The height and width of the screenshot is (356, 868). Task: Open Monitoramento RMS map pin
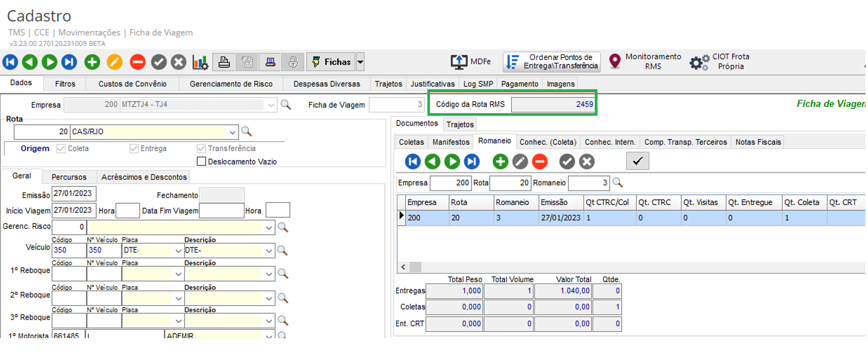coord(615,62)
